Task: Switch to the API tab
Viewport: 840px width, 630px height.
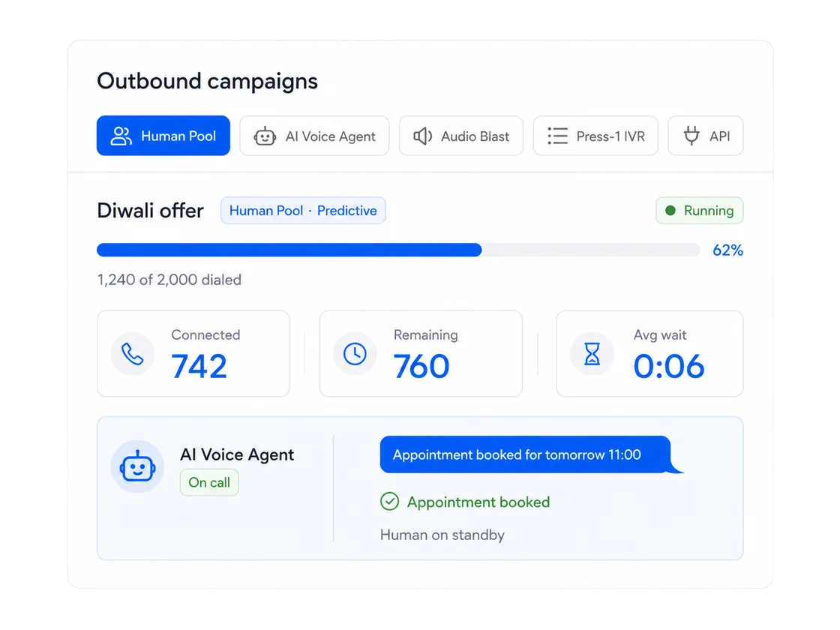Action: 706,136
